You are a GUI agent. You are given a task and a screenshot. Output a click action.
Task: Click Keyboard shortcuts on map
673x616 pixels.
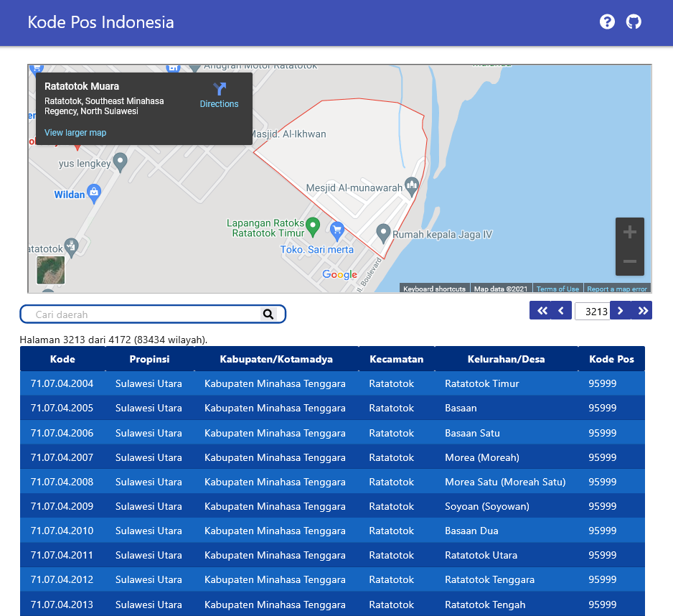[x=434, y=289]
